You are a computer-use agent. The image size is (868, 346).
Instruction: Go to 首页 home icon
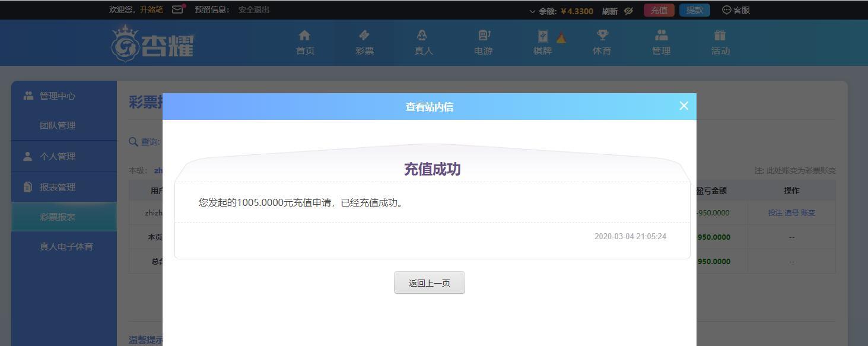pyautogui.click(x=305, y=43)
